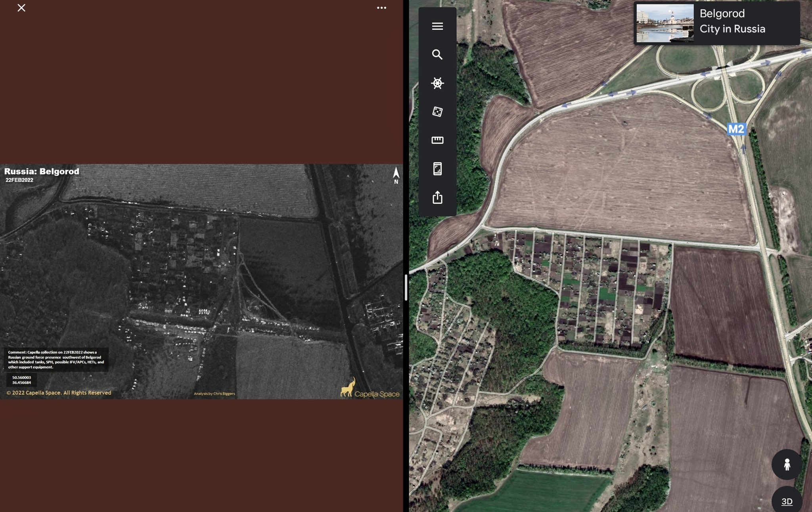Screen dimensions: 812x512
Task: Close the image viewer with X
Action: (21, 8)
